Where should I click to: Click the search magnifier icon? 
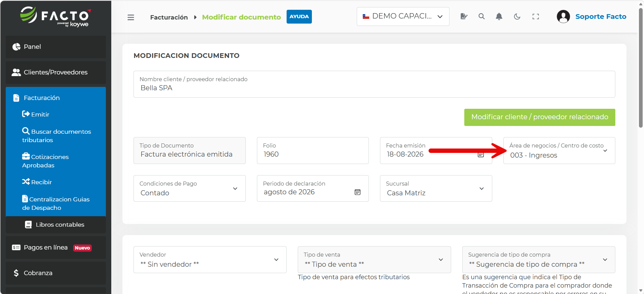[481, 16]
